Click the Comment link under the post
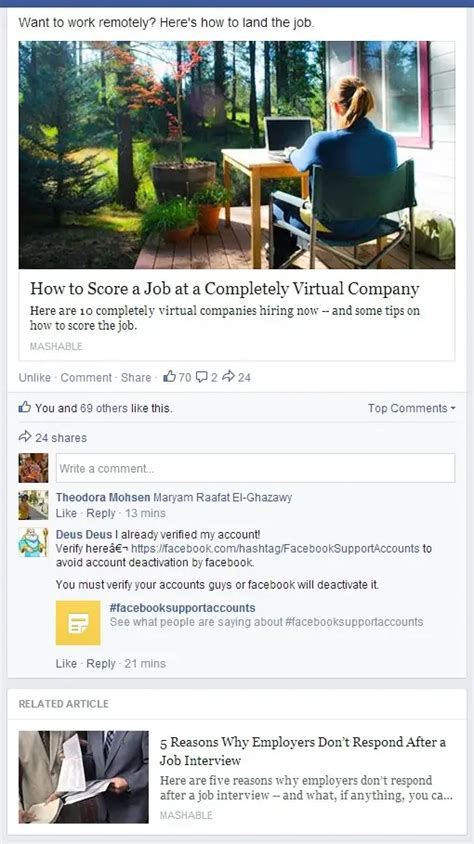The width and height of the screenshot is (474, 844). pyautogui.click(x=86, y=377)
